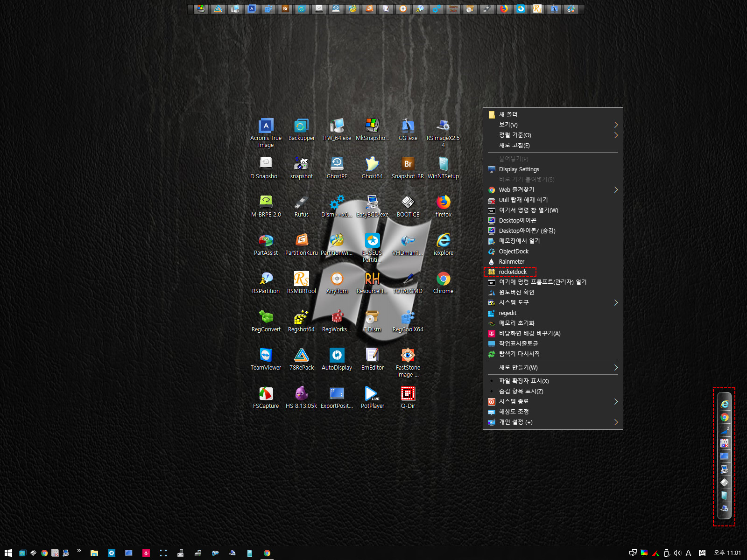Select M-BRPE 2.0 desktop icon
This screenshot has height=560, width=747.
tap(266, 206)
